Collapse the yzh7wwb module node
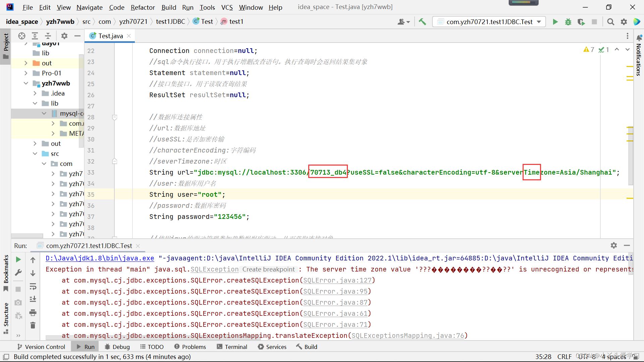Screen dimensions: 644x362 click(x=26, y=83)
